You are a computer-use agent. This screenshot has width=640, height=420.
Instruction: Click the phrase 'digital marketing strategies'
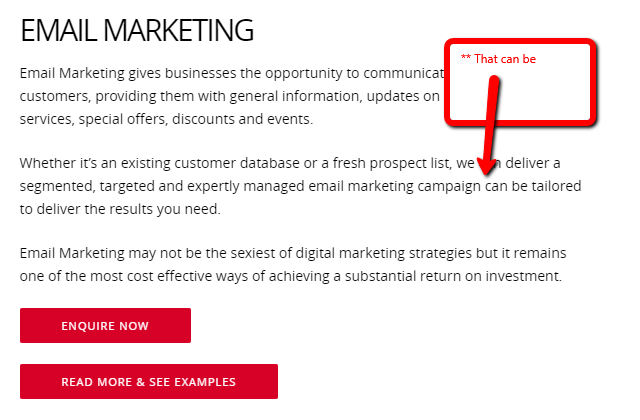(369, 253)
